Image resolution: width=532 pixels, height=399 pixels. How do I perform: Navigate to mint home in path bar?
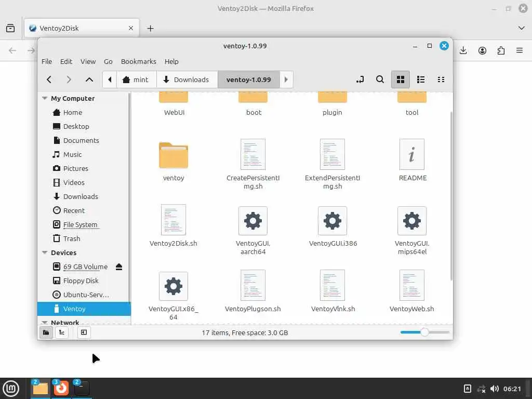(x=137, y=79)
